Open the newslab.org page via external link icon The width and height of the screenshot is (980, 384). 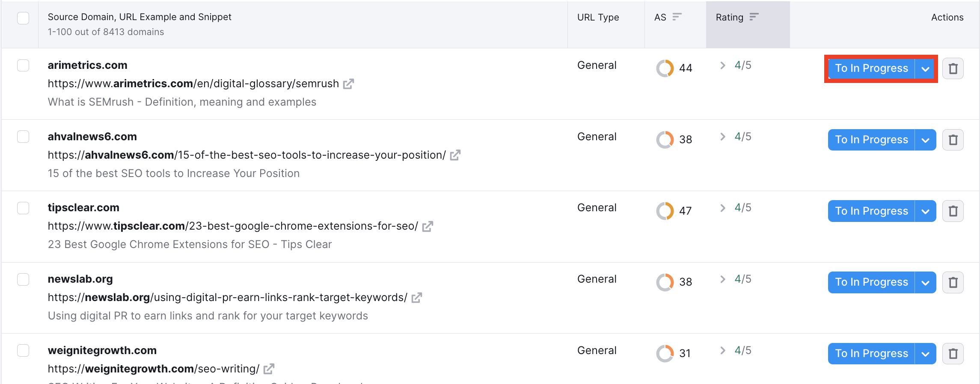pos(417,298)
